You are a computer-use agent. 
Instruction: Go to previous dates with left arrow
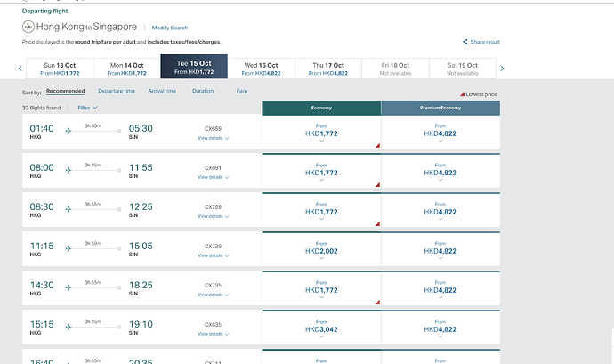(x=18, y=68)
